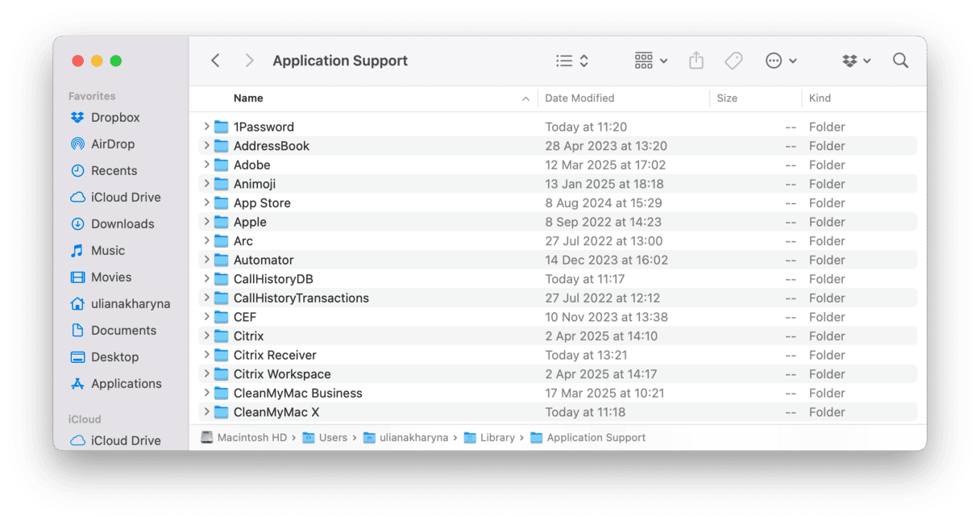The image size is (980, 521).
Task: Click the date 8 Sep 2022 at 14:23
Action: 604,222
